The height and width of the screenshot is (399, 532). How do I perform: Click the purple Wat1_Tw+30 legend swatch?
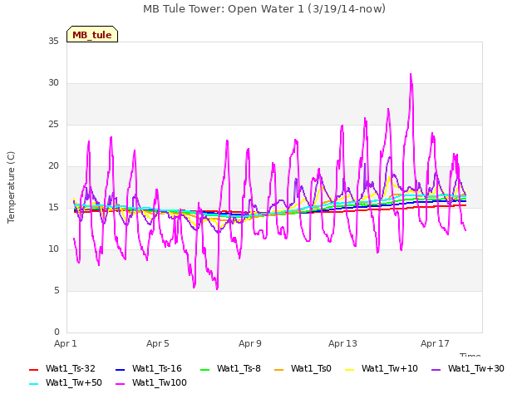tap(436, 369)
